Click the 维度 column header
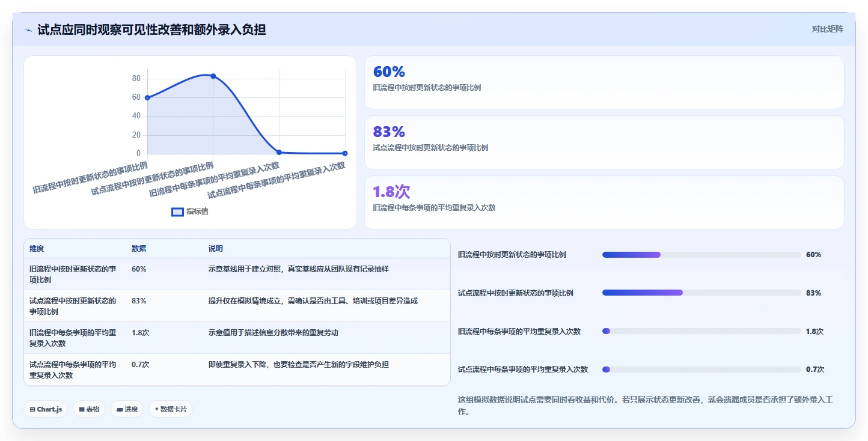This screenshot has height=441, width=868. [x=37, y=249]
